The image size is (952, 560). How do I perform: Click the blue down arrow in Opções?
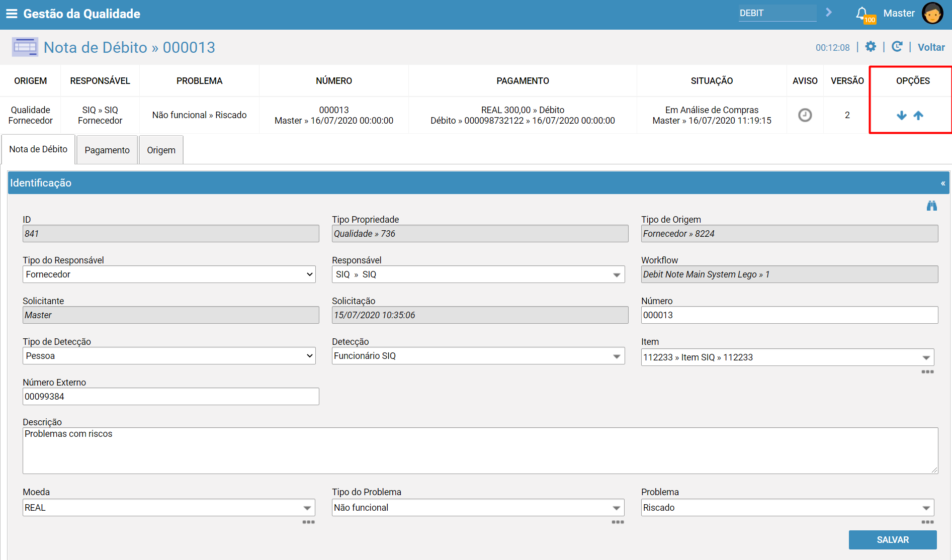click(x=902, y=116)
